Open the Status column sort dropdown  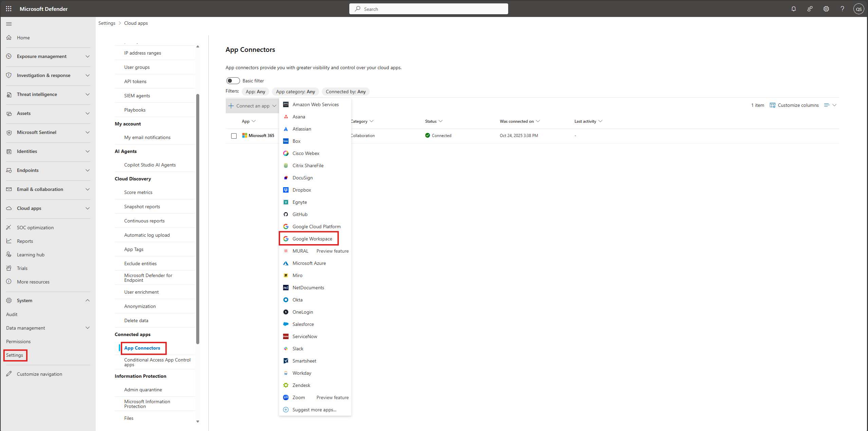(x=441, y=121)
